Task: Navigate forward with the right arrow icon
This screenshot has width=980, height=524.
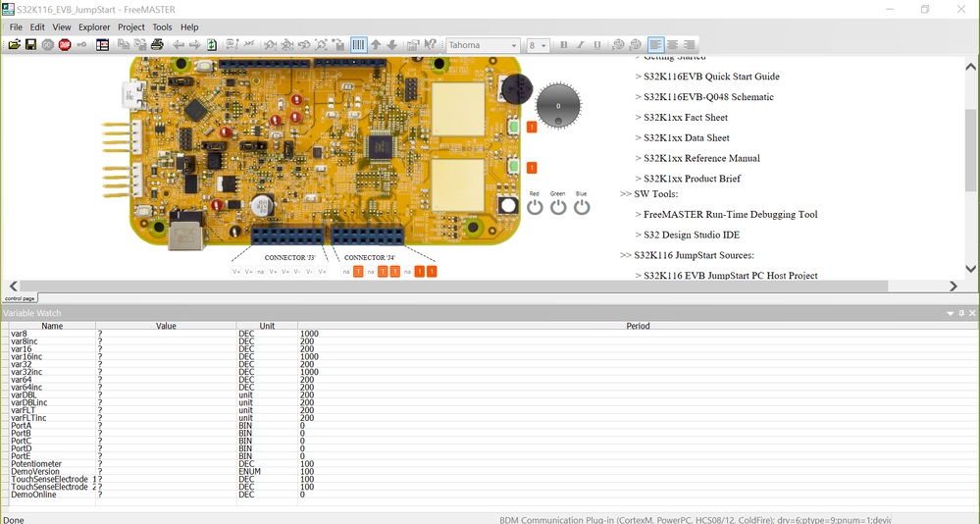Action: point(195,45)
